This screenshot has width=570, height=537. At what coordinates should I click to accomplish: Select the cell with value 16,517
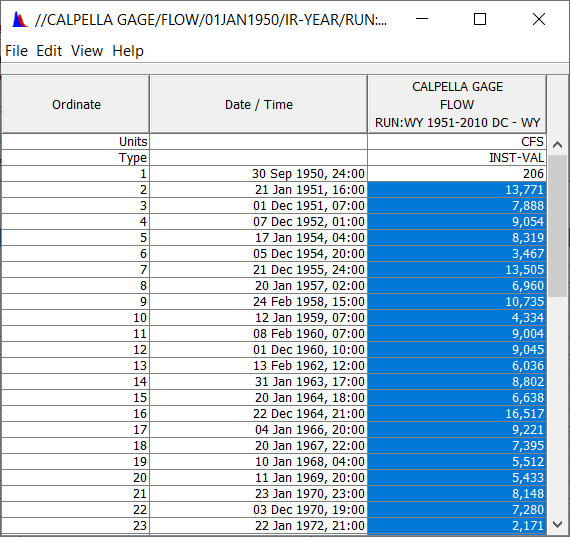click(457, 414)
